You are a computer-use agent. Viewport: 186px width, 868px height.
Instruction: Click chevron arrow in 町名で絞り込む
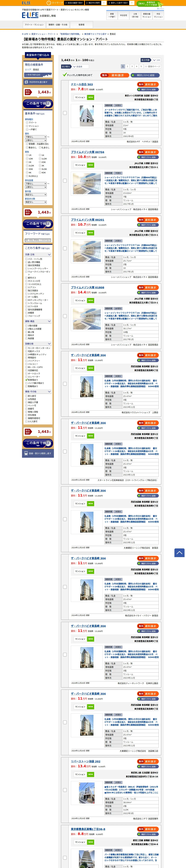point(26,75)
